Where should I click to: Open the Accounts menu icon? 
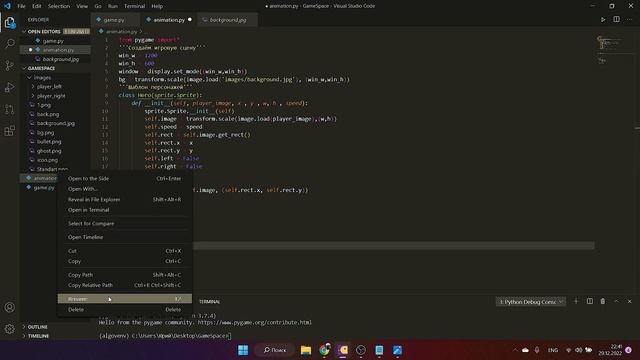tap(10, 307)
